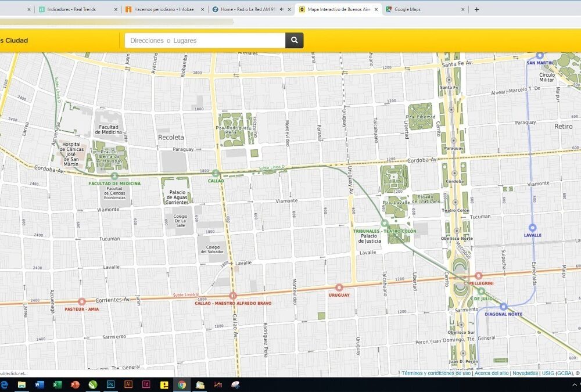Image resolution: width=581 pixels, height=392 pixels.
Task: Click the yellow 'e' taskbar icon
Action: click(164, 384)
